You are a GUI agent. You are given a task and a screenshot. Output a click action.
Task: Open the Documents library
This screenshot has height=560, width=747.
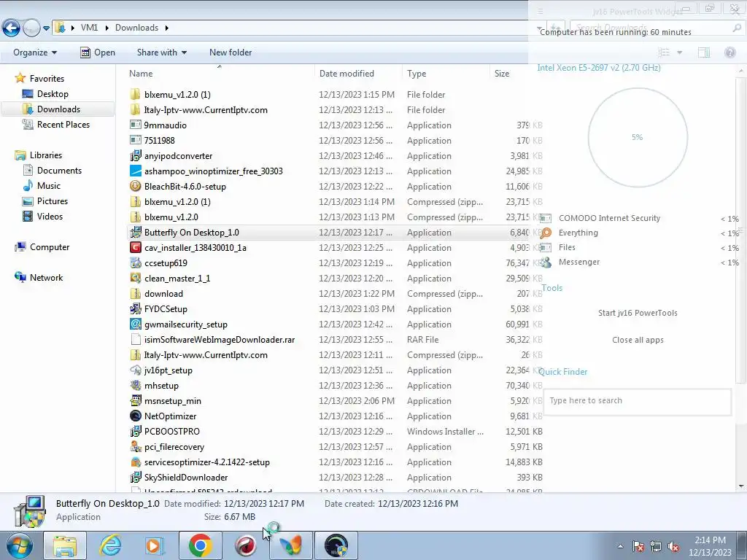pyautogui.click(x=59, y=171)
